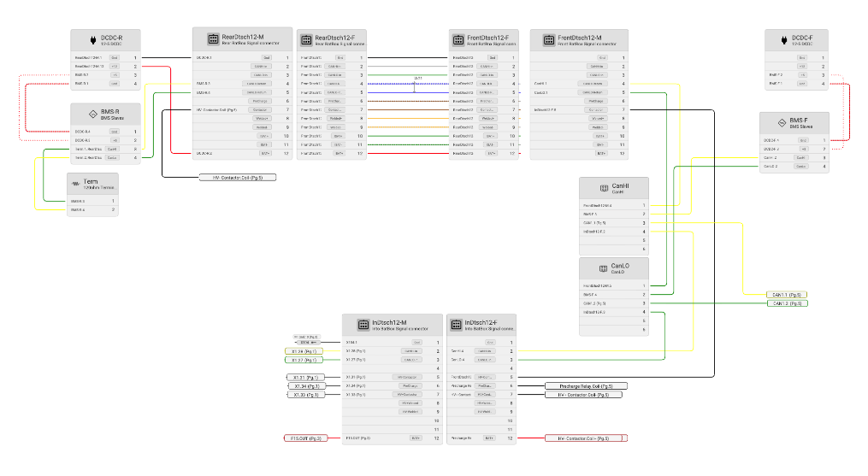Select the FrontDtsch12-F connector icon
Viewport: 868px width, 476px height.
point(458,40)
